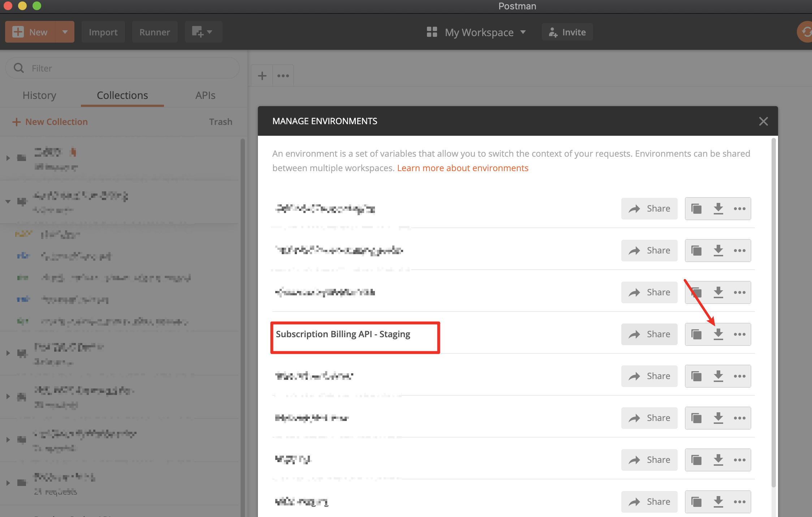Open the ellipsis menu of the third environment

pos(739,292)
